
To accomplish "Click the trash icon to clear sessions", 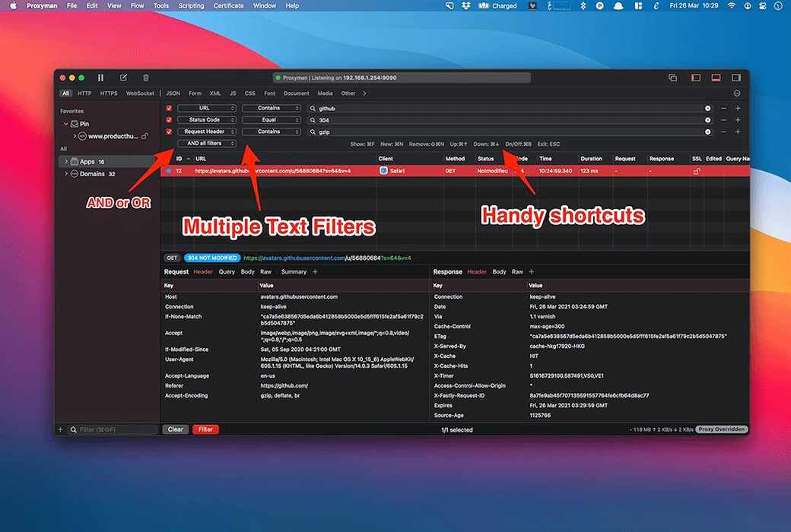I will tap(146, 78).
